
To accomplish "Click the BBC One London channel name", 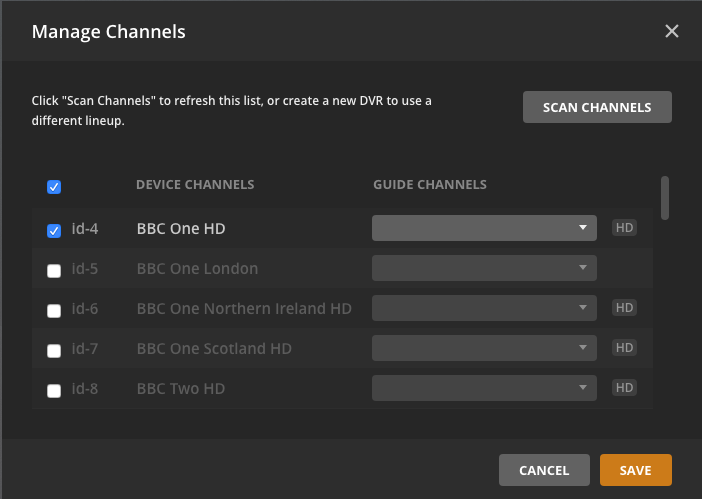I will pos(197,269).
